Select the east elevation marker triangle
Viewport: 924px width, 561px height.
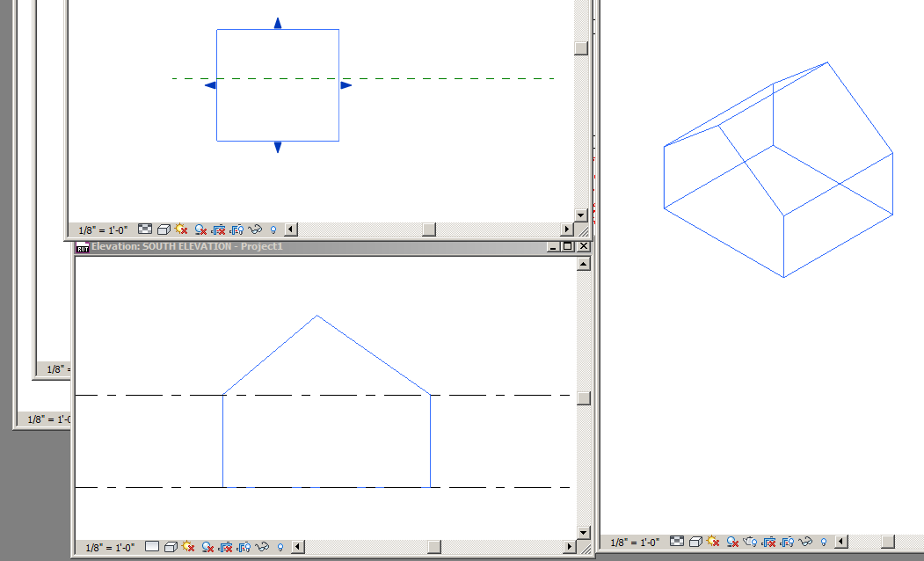[346, 85]
